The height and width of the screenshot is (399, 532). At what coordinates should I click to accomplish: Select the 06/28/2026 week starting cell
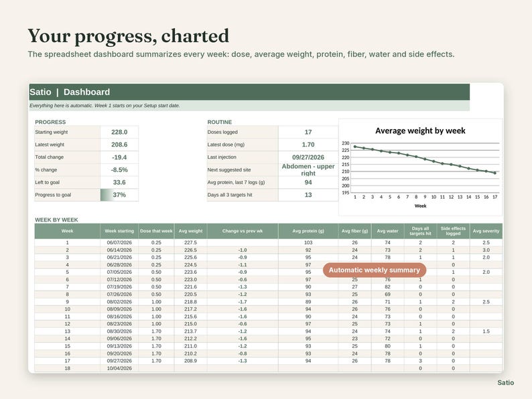click(x=119, y=264)
